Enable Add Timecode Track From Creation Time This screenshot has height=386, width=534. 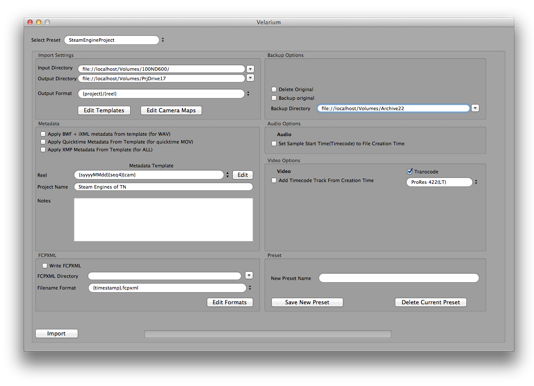point(274,181)
